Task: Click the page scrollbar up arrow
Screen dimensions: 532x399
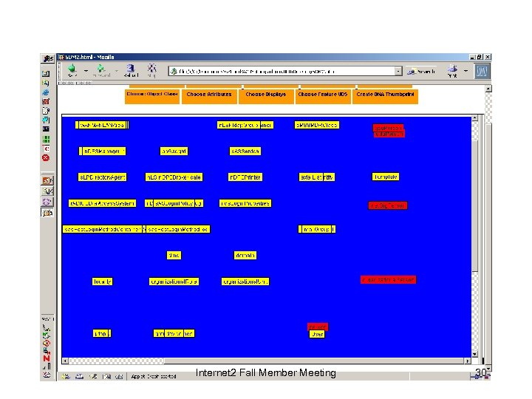Action: click(488, 89)
